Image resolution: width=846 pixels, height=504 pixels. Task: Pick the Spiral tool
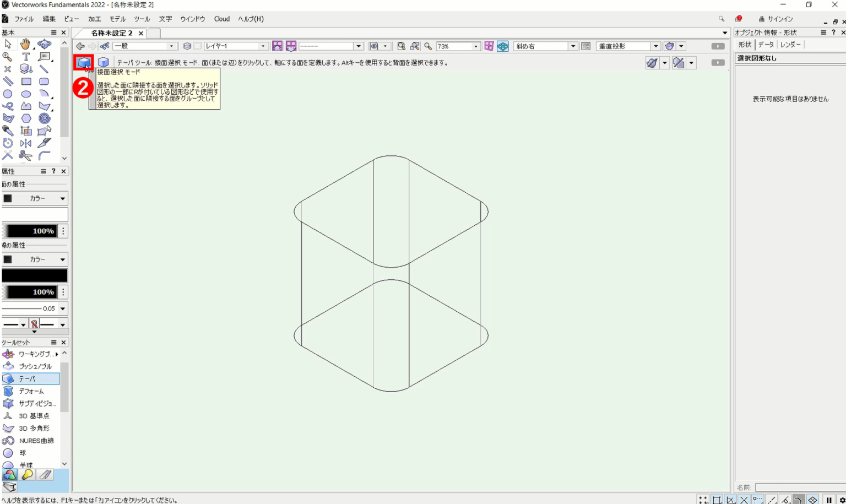coord(44,118)
